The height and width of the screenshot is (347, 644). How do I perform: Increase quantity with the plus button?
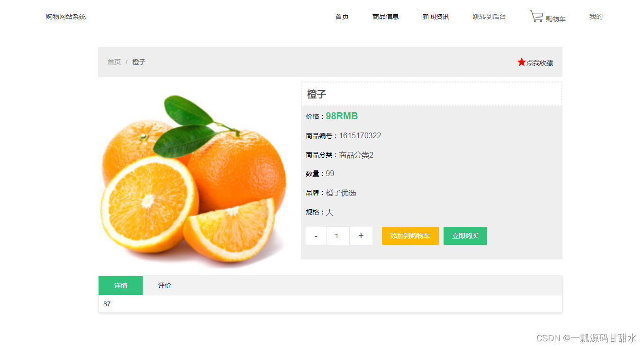click(361, 236)
